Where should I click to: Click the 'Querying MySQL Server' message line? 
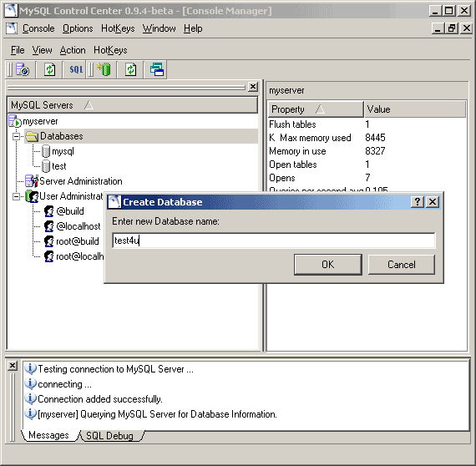[x=157, y=414]
